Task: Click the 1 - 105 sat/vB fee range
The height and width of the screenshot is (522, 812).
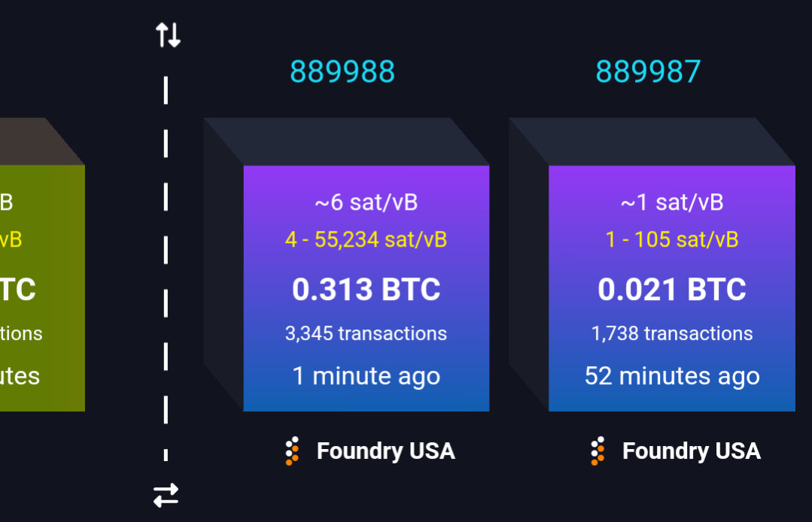Action: click(x=672, y=239)
